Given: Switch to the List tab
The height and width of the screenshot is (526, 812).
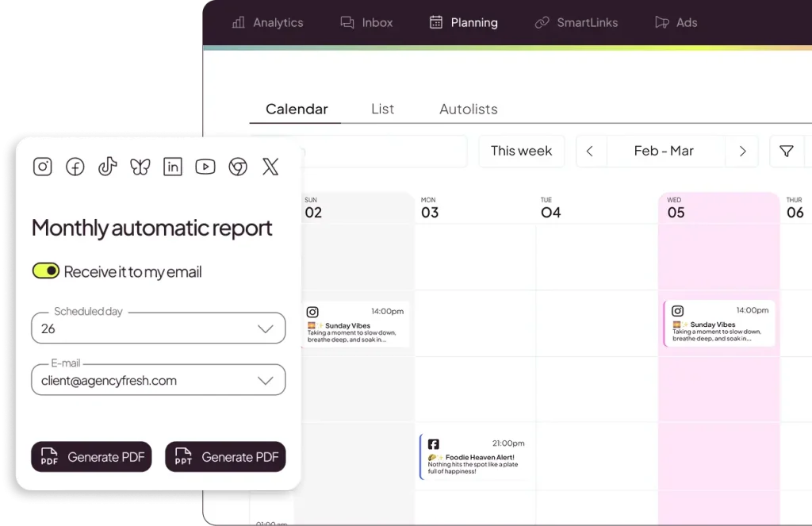Looking at the screenshot, I should click(x=382, y=109).
